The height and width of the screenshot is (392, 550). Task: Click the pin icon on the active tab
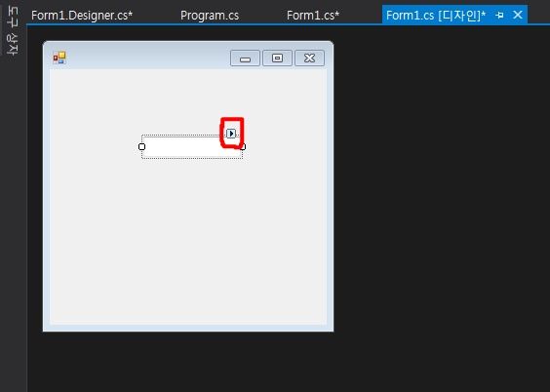(500, 15)
